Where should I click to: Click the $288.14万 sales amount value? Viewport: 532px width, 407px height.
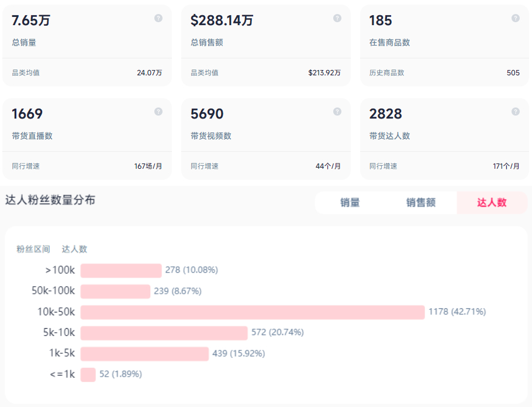point(222,20)
